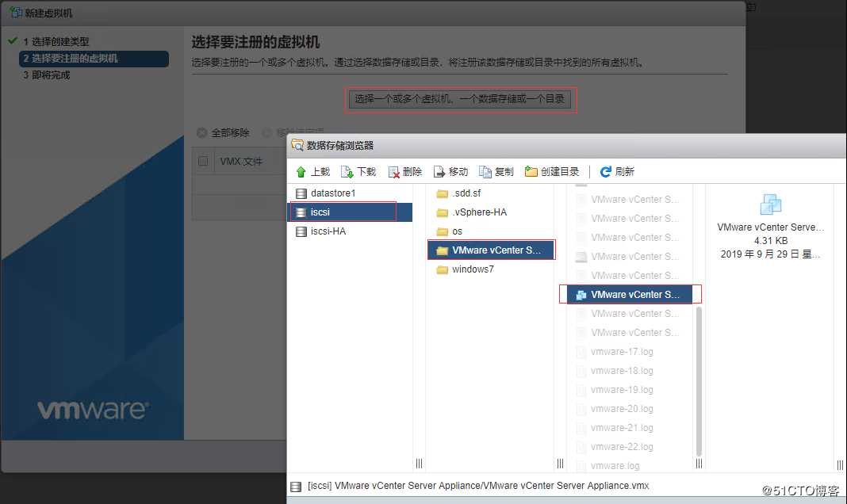Click the Create directory (创建目录) button
Image resolution: width=847 pixels, height=504 pixels.
(x=552, y=172)
